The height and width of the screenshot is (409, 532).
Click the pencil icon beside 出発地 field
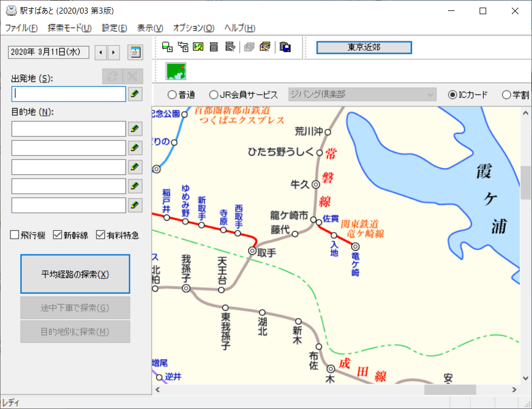pos(135,94)
